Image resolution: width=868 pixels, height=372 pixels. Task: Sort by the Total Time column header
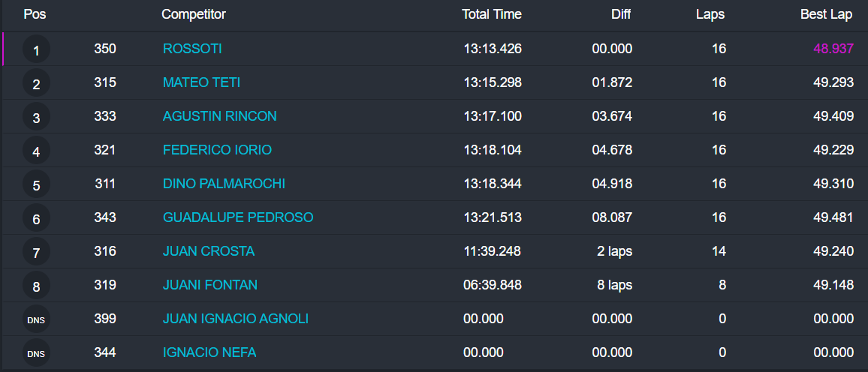[491, 14]
